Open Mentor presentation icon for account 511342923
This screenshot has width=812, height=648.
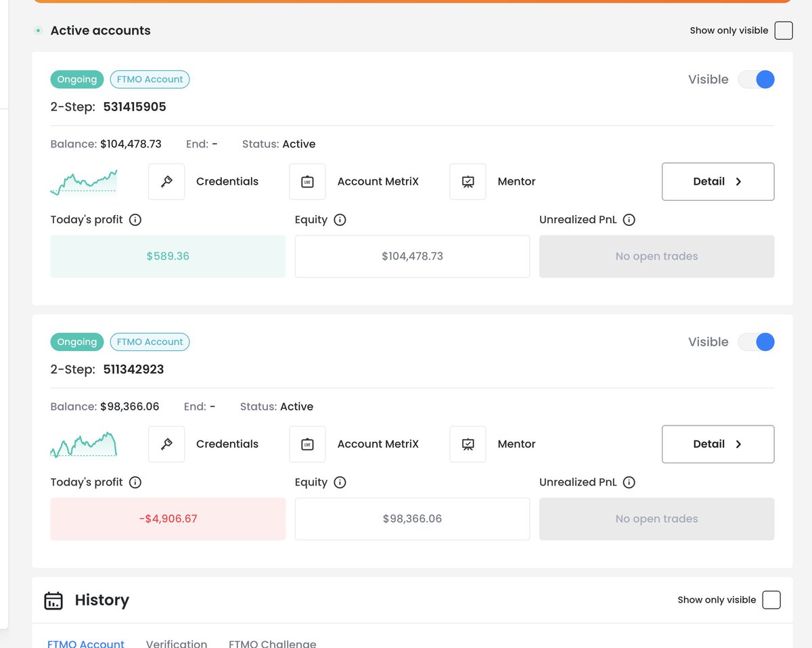click(x=468, y=444)
